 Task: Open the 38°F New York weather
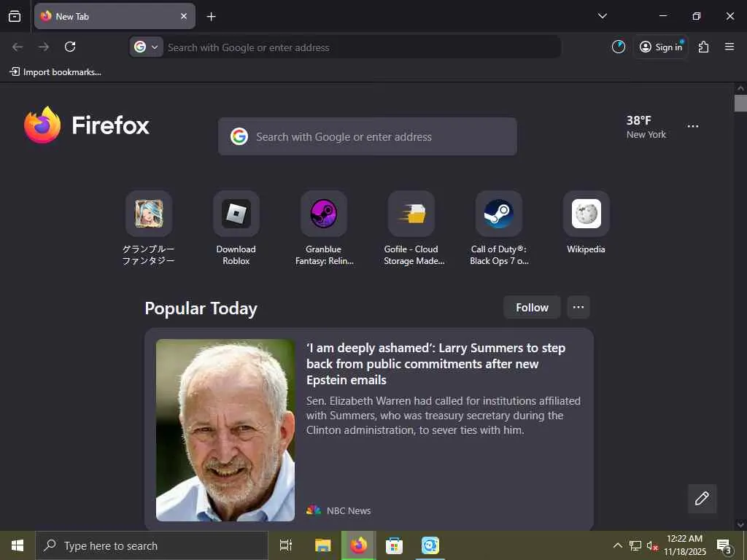point(646,127)
